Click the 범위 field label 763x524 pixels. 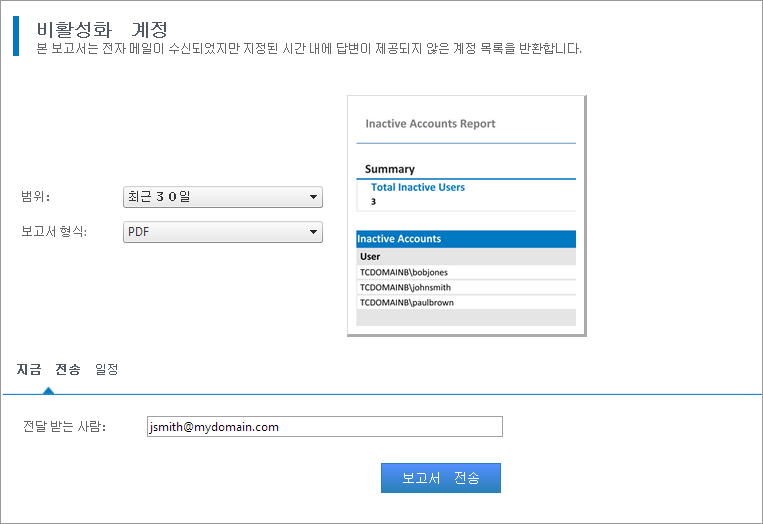pyautogui.click(x=35, y=197)
